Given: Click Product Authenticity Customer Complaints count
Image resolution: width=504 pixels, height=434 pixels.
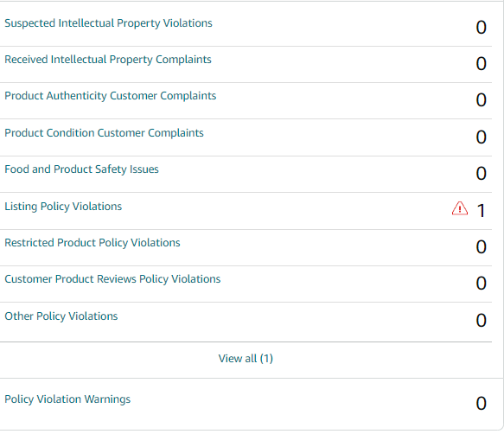Looking at the screenshot, I should pos(482,100).
